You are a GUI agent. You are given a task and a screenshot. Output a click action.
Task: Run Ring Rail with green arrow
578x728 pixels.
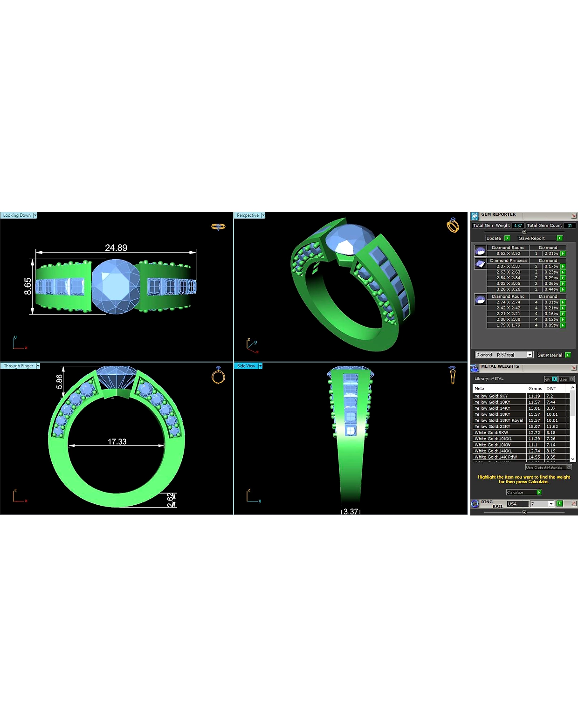[559, 503]
